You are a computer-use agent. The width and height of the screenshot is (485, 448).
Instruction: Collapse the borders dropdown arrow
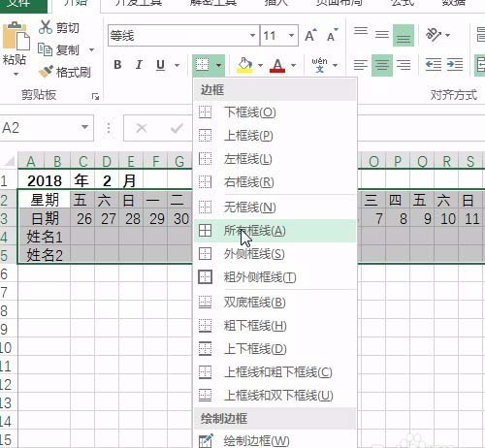(219, 65)
